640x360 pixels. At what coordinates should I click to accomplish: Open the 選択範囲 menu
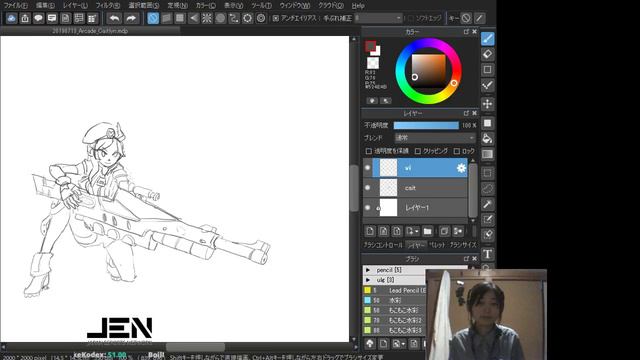click(144, 5)
